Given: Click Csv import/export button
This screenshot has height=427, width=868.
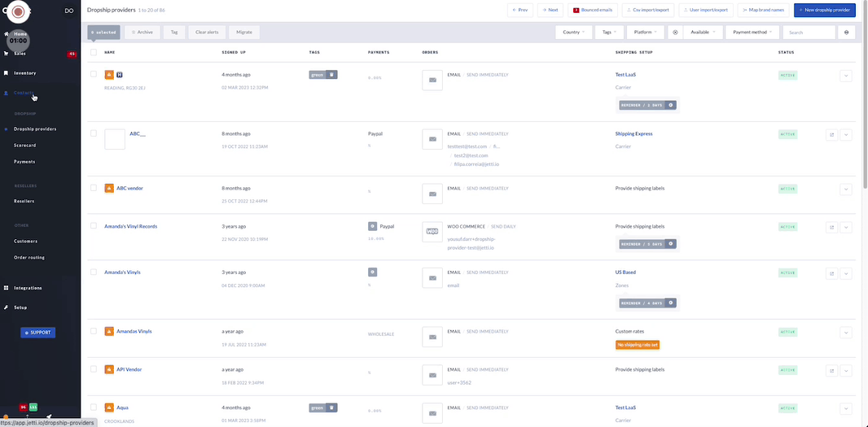Looking at the screenshot, I should coord(648,10).
